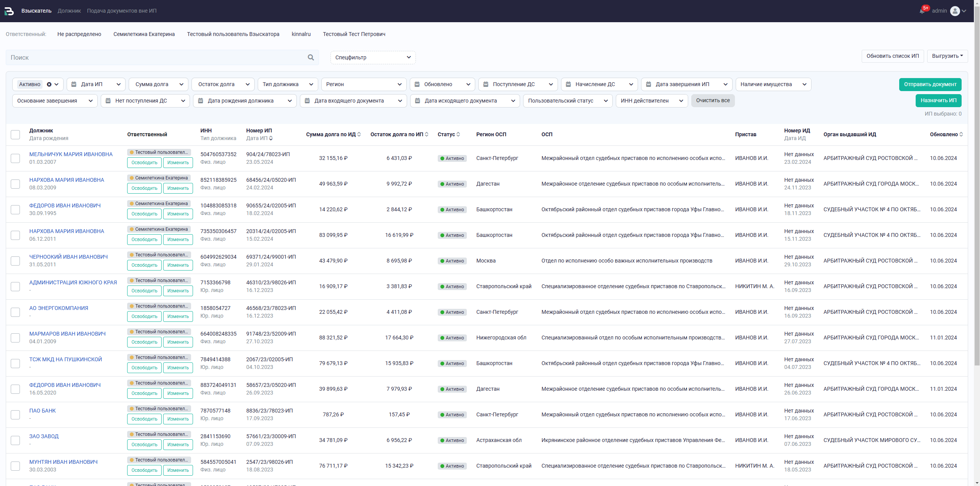Image resolution: width=980 pixels, height=486 pixels.
Task: Sort by Остаток долга по ИП arrows
Action: (427, 134)
